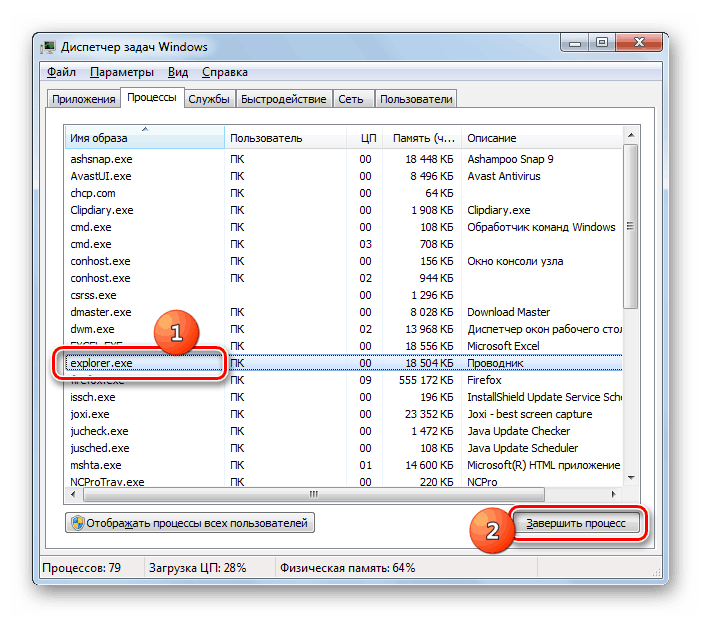Click the Java Update Checker description
702x618 pixels.
pos(518,431)
